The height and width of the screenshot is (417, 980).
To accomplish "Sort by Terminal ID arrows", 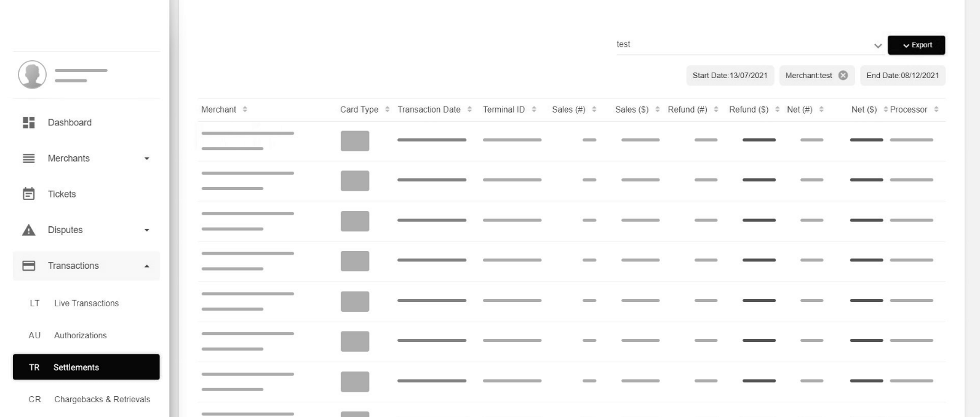I will tap(534, 109).
